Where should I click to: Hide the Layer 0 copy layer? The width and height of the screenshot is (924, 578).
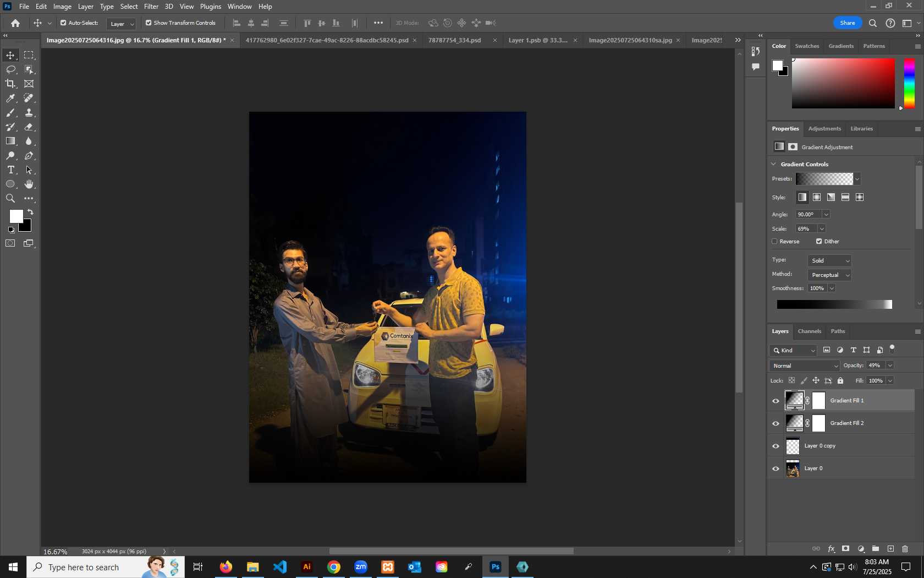pyautogui.click(x=776, y=446)
